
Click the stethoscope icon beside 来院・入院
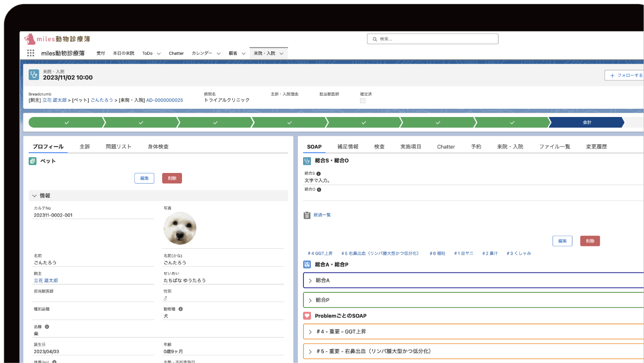point(34,75)
